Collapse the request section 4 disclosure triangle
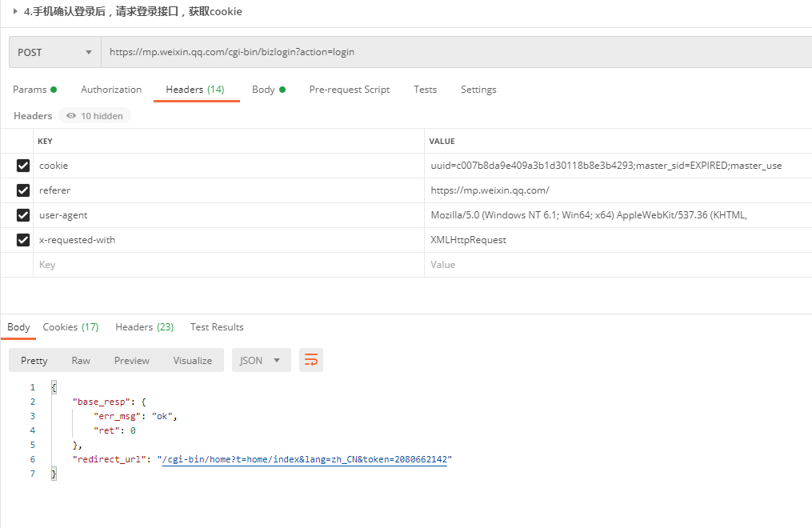The height and width of the screenshot is (528, 812). coord(15,11)
